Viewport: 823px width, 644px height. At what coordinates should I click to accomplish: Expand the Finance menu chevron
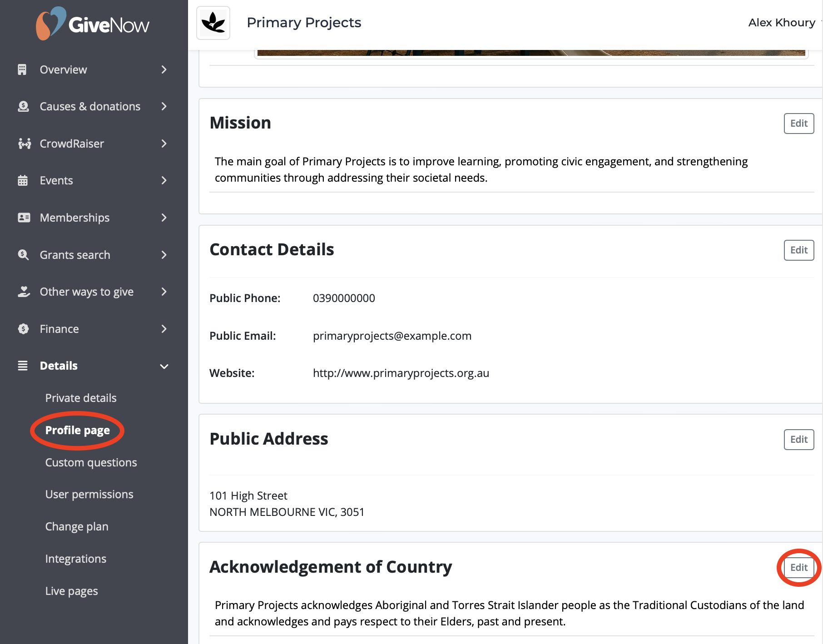[x=164, y=329]
